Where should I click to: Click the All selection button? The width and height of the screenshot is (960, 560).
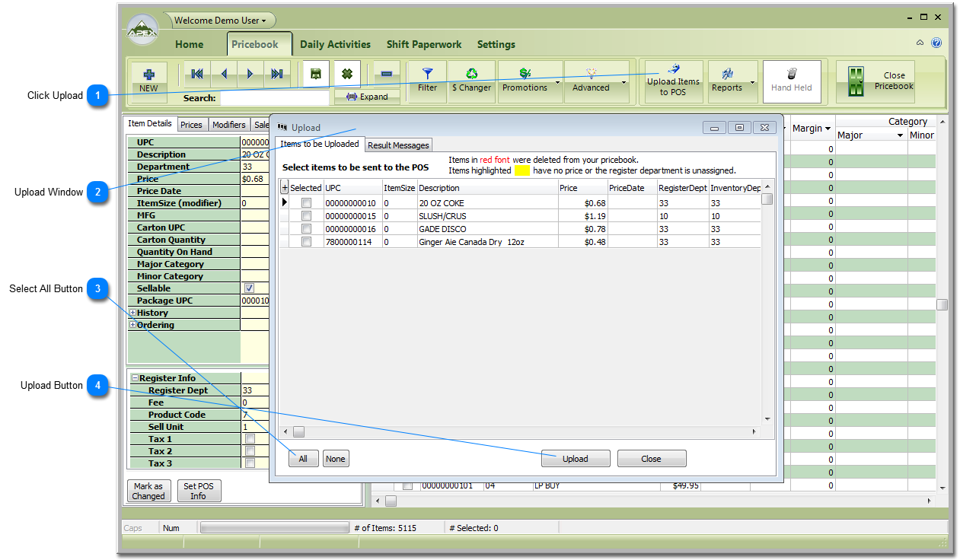303,459
